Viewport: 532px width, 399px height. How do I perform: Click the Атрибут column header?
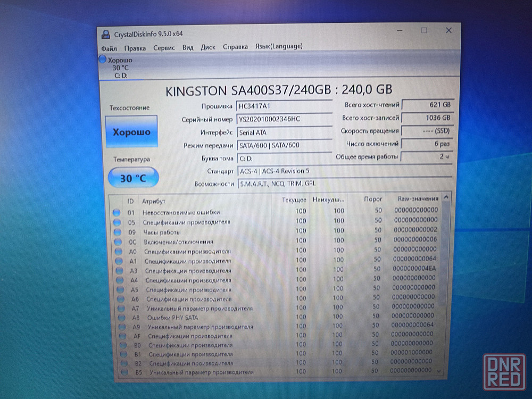tap(154, 201)
